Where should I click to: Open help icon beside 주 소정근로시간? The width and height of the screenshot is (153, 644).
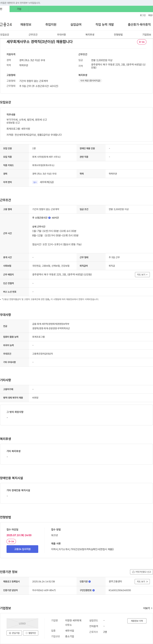coord(49,218)
